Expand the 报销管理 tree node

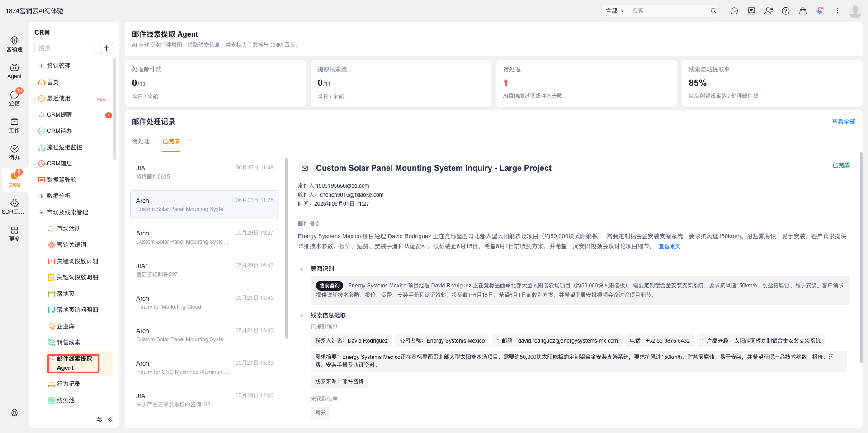[42, 66]
